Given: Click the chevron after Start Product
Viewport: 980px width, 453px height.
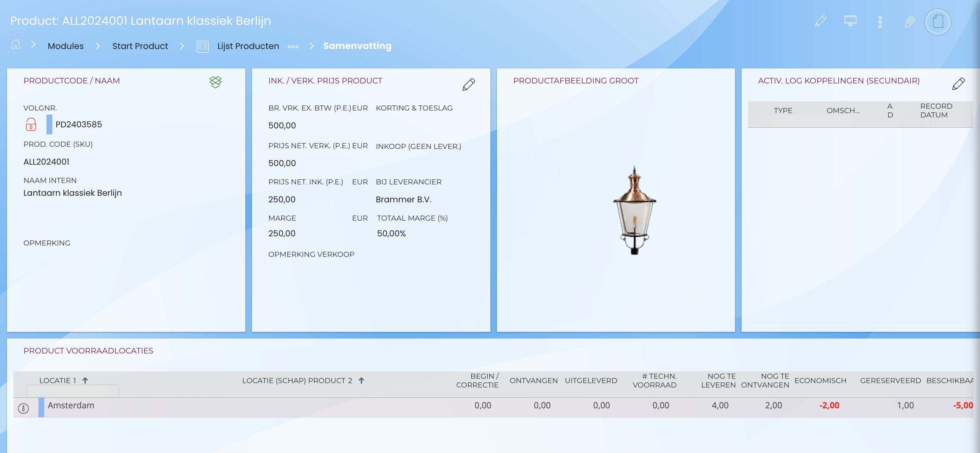Looking at the screenshot, I should pos(182,46).
